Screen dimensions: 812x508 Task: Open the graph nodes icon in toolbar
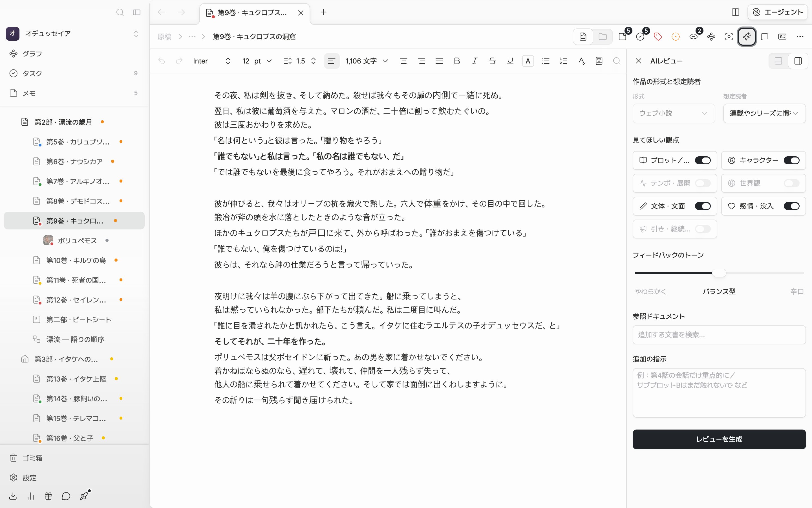click(x=711, y=36)
